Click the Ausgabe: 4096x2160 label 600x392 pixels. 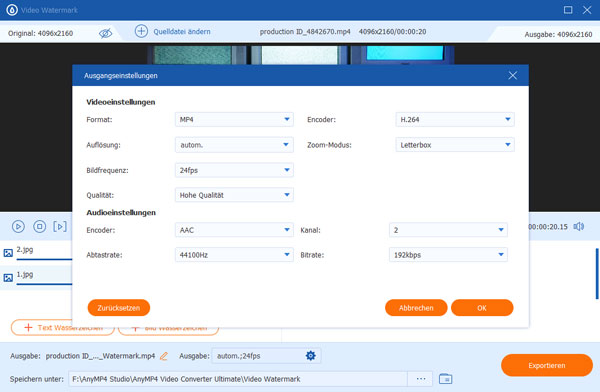(558, 34)
